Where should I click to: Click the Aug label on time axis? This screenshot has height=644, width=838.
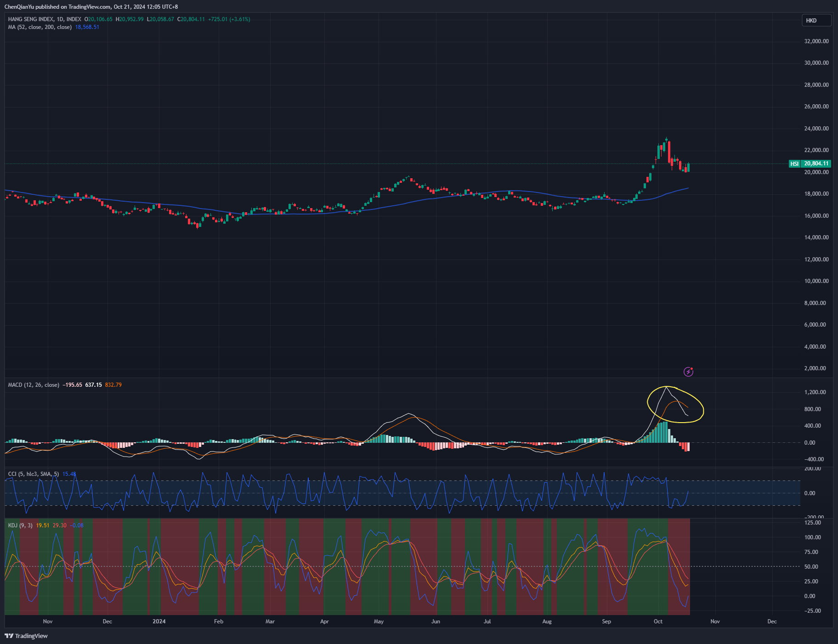coord(547,621)
